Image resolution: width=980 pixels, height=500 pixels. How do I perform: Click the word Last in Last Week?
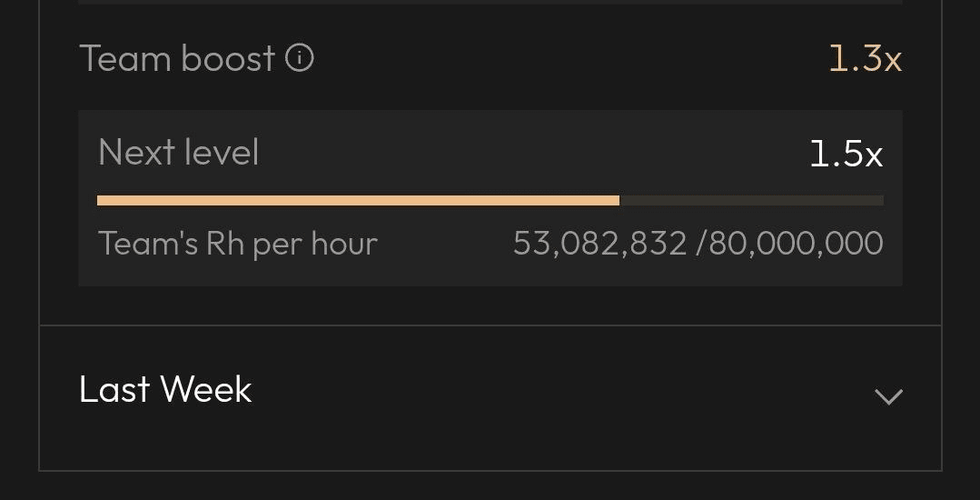[x=115, y=389]
